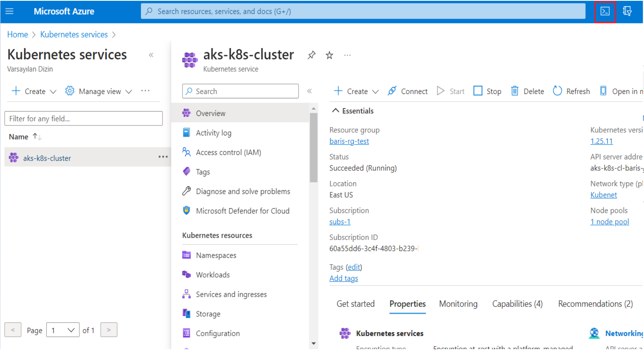
Task: Open the Get started tab
Action: [x=355, y=304]
